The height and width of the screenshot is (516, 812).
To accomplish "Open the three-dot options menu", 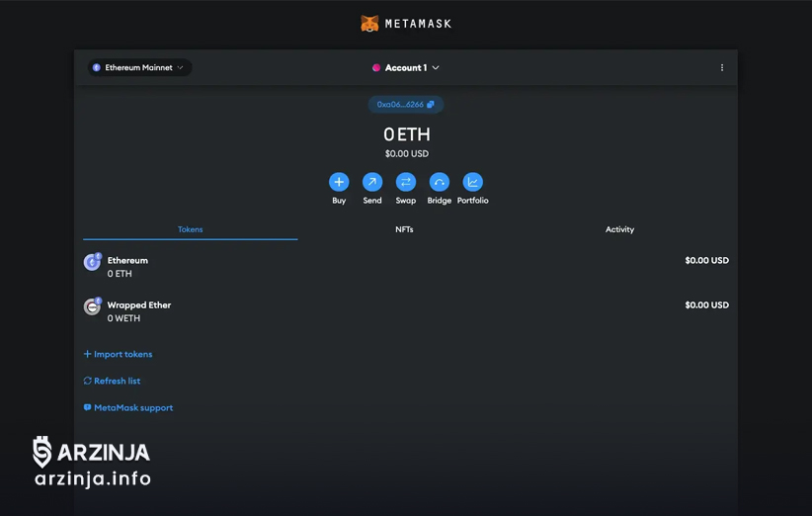I will pyautogui.click(x=722, y=67).
